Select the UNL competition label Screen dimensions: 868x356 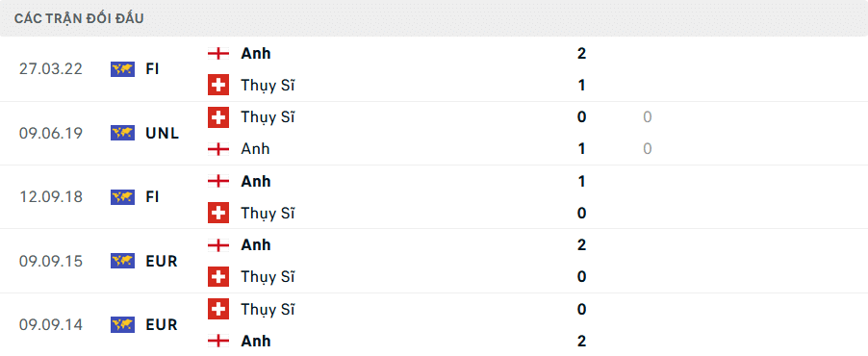click(163, 134)
